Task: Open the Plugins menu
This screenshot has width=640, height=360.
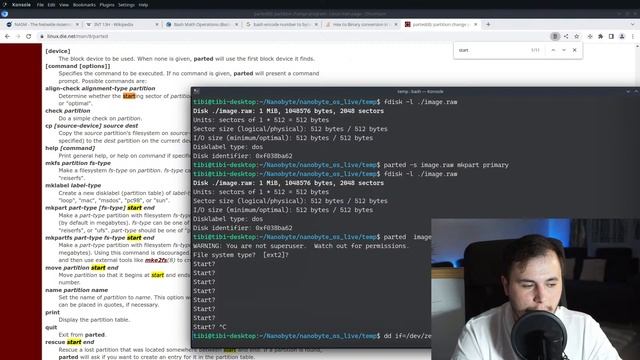Action: click(x=107, y=5)
